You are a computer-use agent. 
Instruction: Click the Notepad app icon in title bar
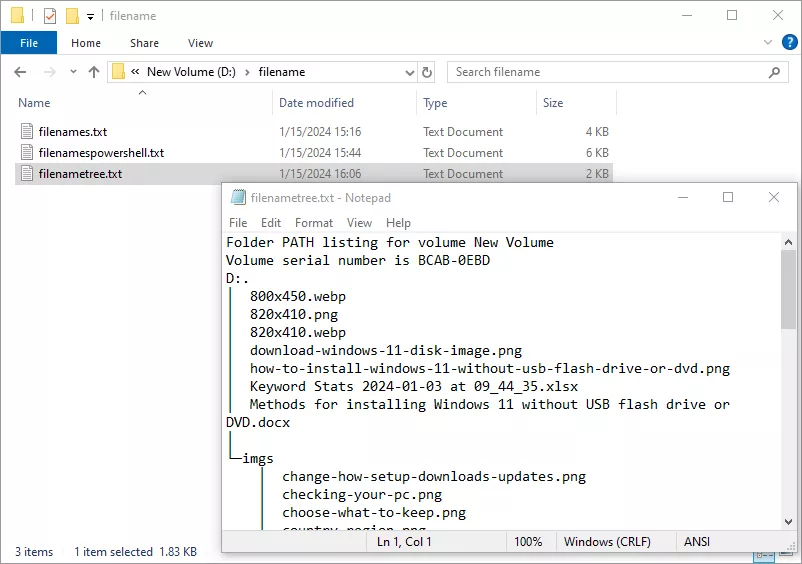(238, 197)
